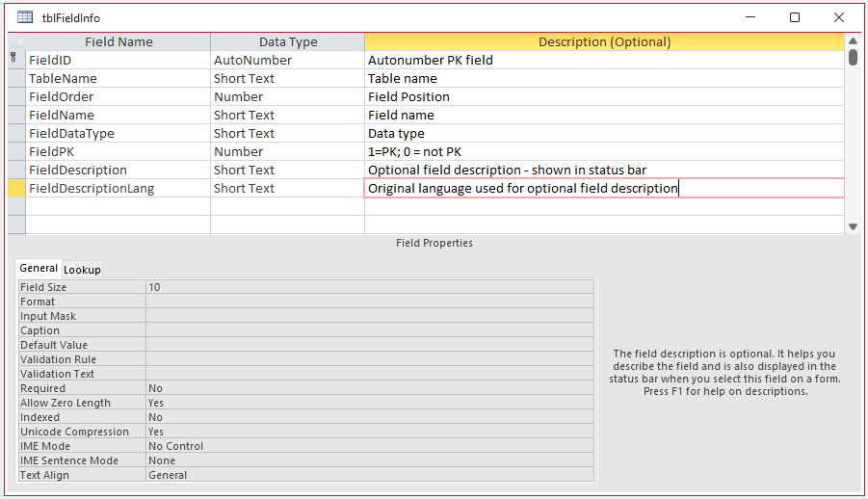
Task: Click the AutoNumber data type cell
Action: point(288,60)
